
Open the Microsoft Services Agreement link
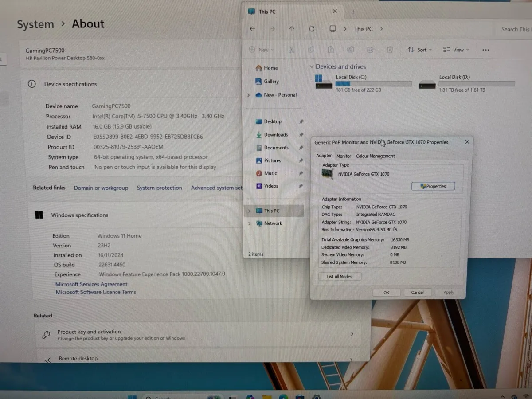click(x=91, y=284)
